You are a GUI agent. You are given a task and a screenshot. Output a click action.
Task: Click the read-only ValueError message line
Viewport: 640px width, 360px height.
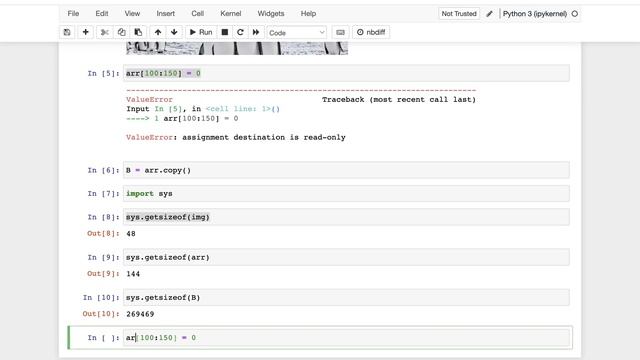coord(236,138)
